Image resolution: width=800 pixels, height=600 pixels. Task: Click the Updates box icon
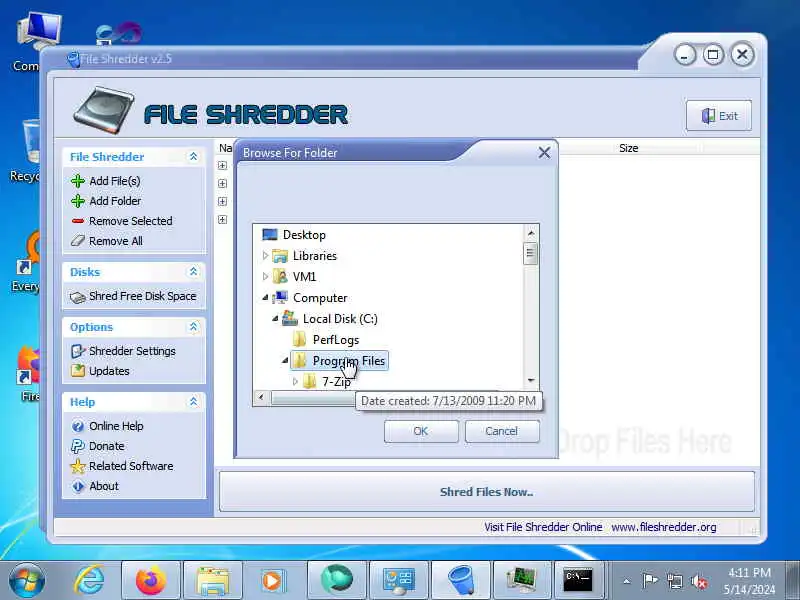click(x=78, y=371)
